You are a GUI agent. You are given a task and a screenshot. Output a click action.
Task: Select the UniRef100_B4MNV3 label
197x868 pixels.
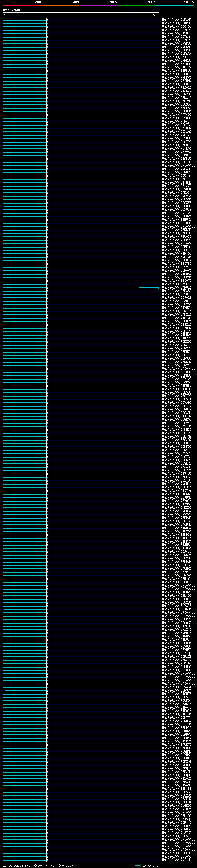(x=177, y=592)
